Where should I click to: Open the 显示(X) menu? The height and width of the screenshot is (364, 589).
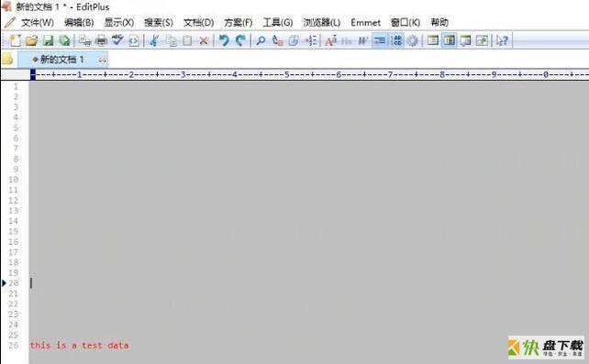click(x=118, y=23)
